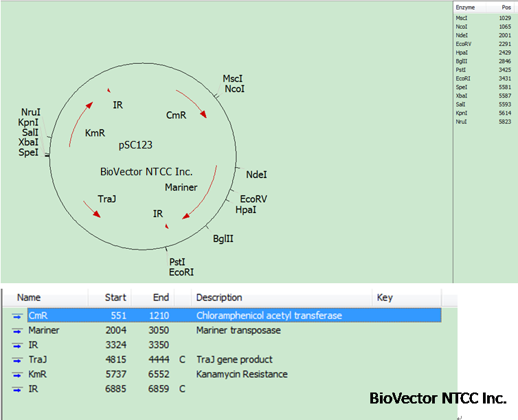Click the blue arrow icon beside CmR row
The height and width of the screenshot is (420, 518).
pos(18,316)
